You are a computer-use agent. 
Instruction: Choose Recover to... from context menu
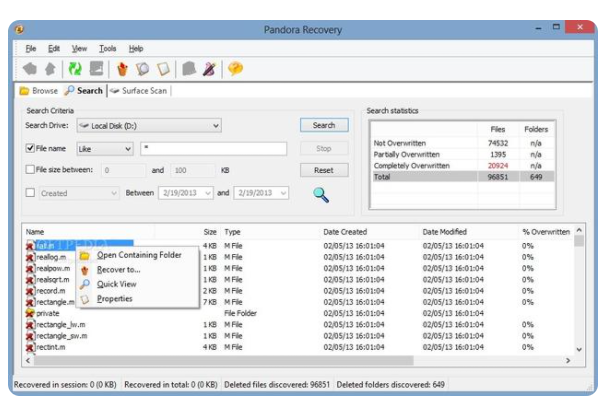click(118, 269)
